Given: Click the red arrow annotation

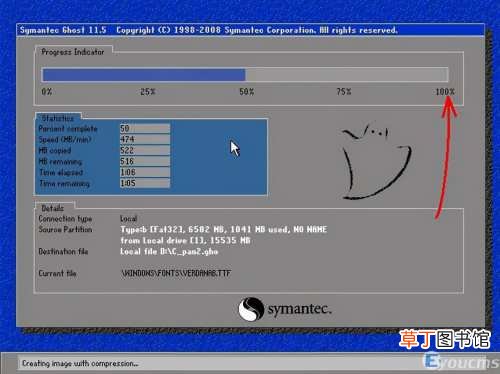Looking at the screenshot, I should click(x=446, y=157).
